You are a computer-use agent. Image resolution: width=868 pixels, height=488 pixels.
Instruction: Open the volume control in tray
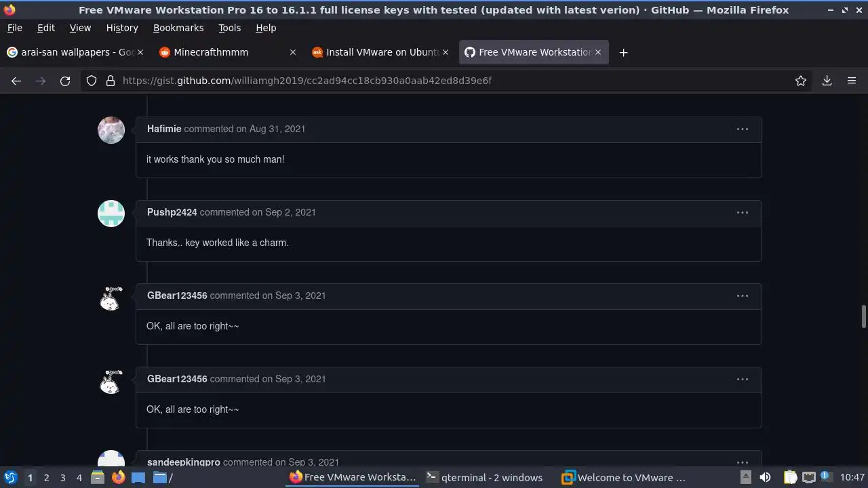[x=765, y=477]
